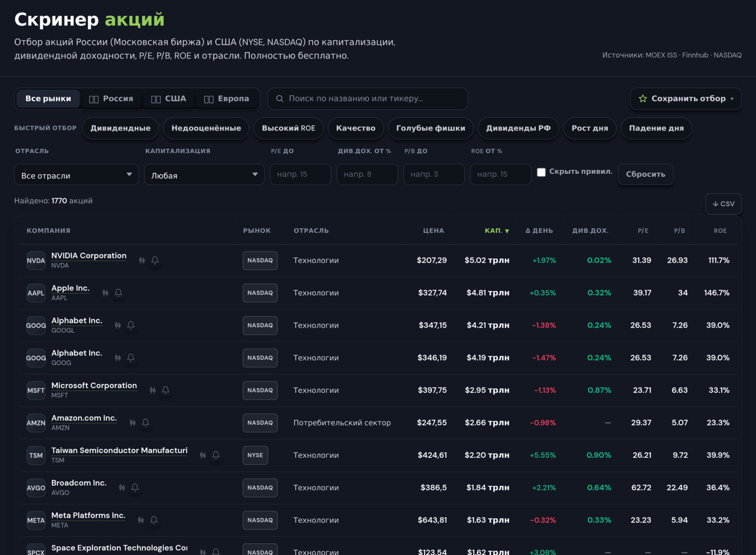Open the chart icon for Taiwan Semiconductor

(x=203, y=455)
